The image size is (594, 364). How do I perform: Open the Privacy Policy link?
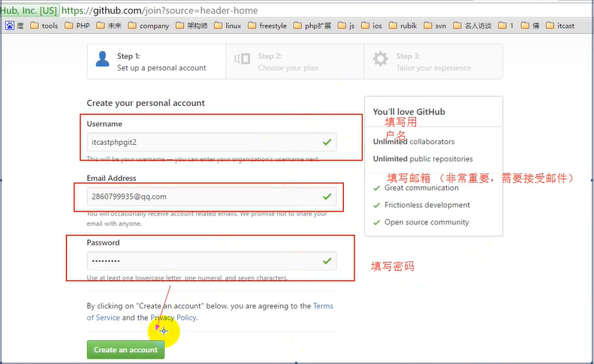point(173,317)
